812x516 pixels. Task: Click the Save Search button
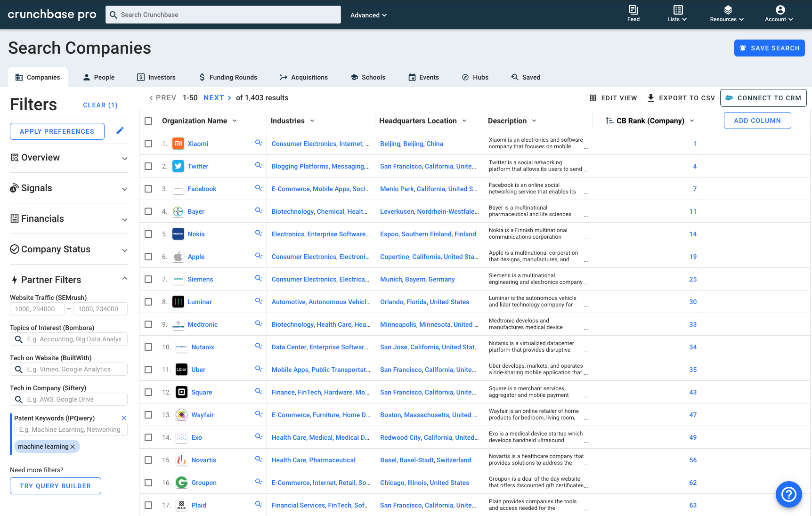click(x=769, y=48)
